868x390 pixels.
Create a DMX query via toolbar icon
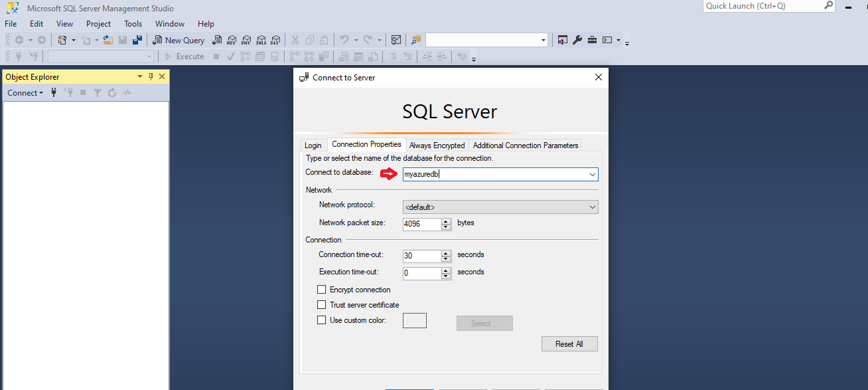click(x=246, y=40)
